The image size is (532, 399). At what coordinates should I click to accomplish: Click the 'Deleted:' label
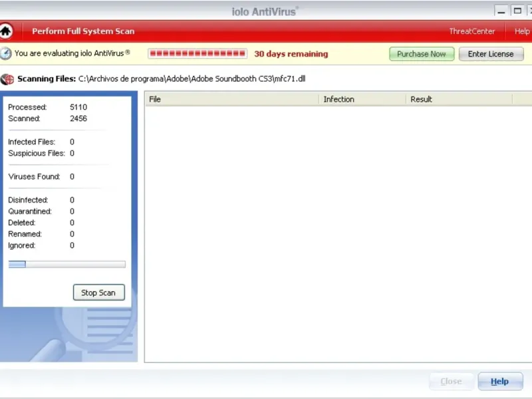(22, 223)
